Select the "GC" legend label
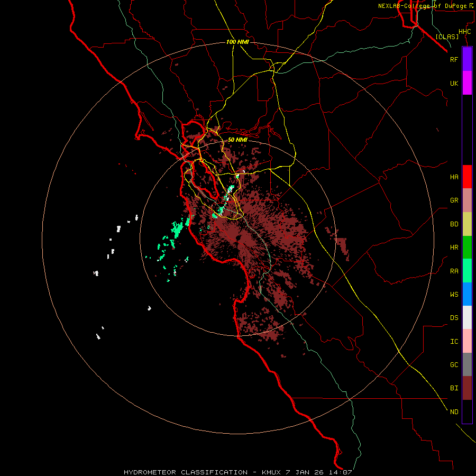 pyautogui.click(x=454, y=365)
